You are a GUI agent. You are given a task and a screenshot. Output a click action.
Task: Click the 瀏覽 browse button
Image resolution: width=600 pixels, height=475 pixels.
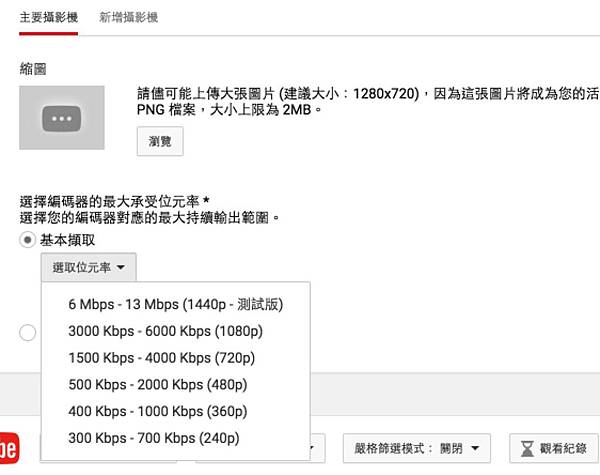click(160, 143)
